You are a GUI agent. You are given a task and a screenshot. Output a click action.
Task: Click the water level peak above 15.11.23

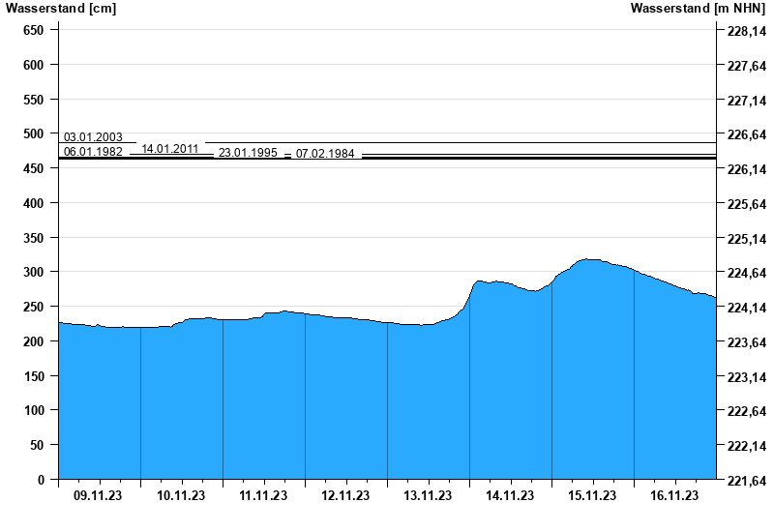pyautogui.click(x=588, y=260)
